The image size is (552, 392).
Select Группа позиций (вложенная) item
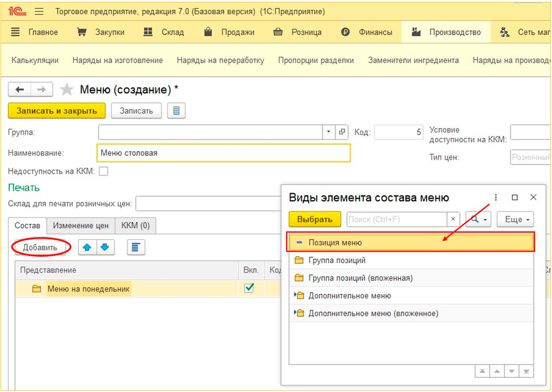pos(360,278)
